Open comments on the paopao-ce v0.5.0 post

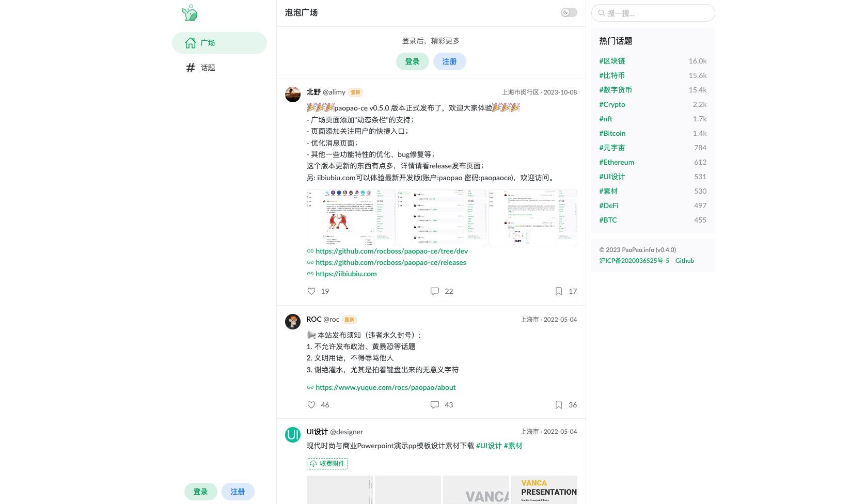(435, 291)
